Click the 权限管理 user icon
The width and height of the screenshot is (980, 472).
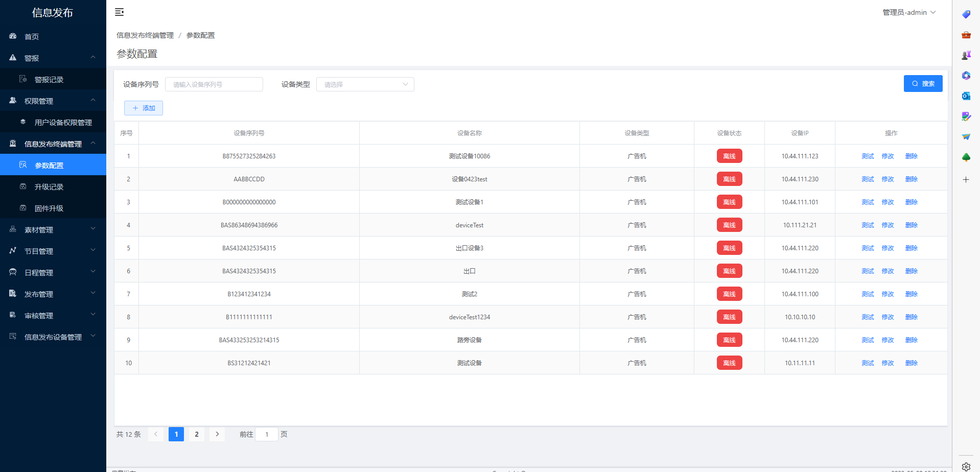[x=13, y=101]
